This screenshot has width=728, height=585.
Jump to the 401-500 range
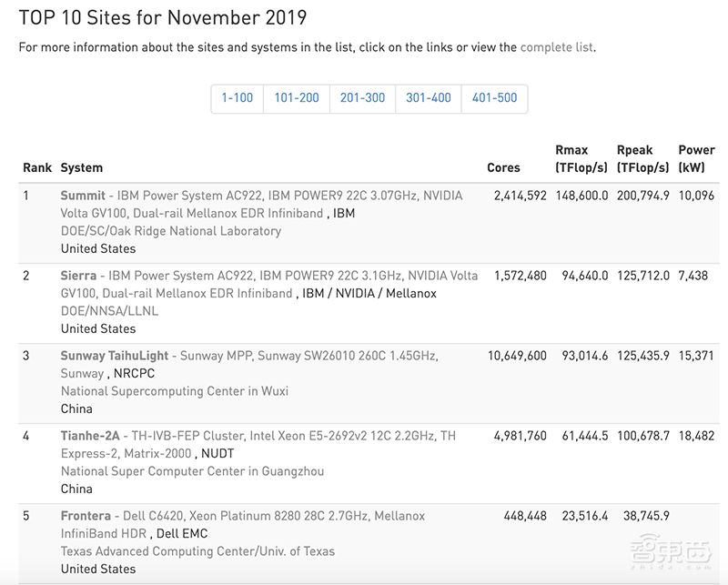(x=494, y=98)
